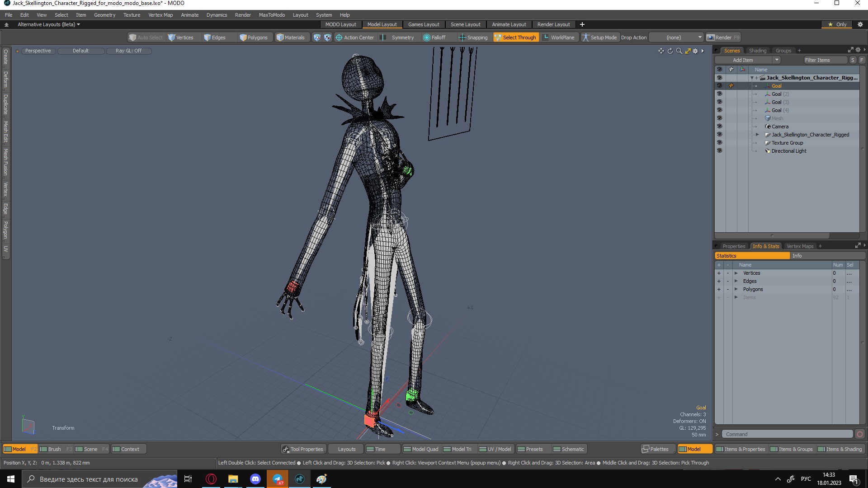The height and width of the screenshot is (488, 868).
Task: Open the Perspective view type menu
Action: tap(38, 51)
